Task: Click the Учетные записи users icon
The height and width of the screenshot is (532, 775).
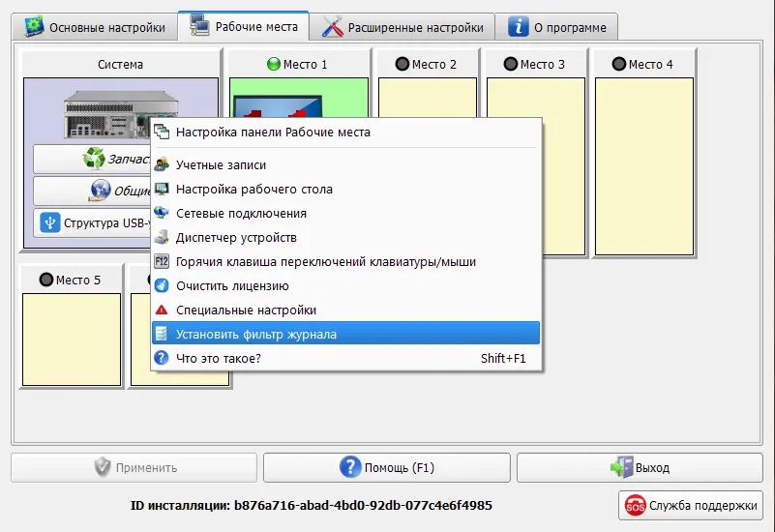Action: pos(162,165)
